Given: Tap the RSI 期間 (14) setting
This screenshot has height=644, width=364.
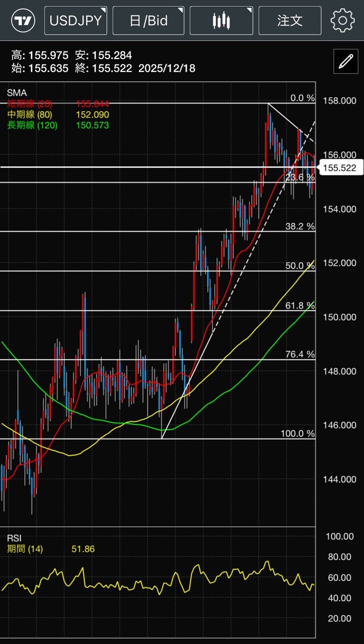Looking at the screenshot, I should pos(25,549).
